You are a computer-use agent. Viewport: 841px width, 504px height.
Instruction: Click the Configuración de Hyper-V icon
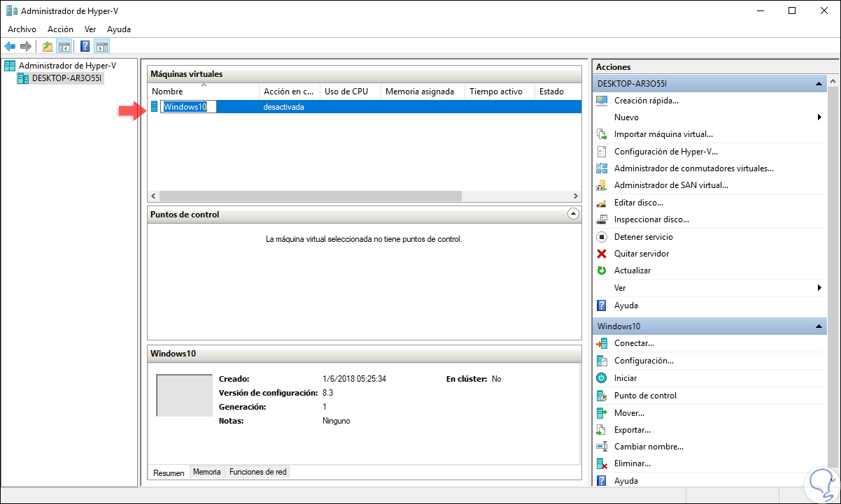point(602,151)
